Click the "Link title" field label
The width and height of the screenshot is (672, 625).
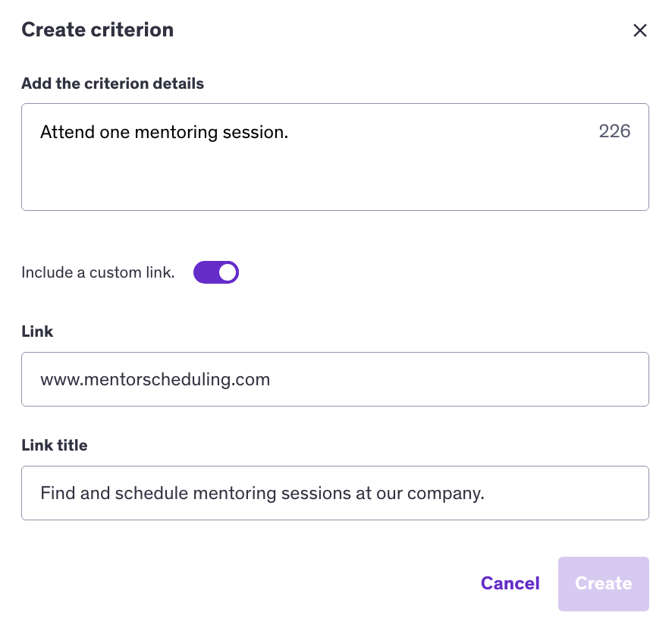(x=54, y=445)
